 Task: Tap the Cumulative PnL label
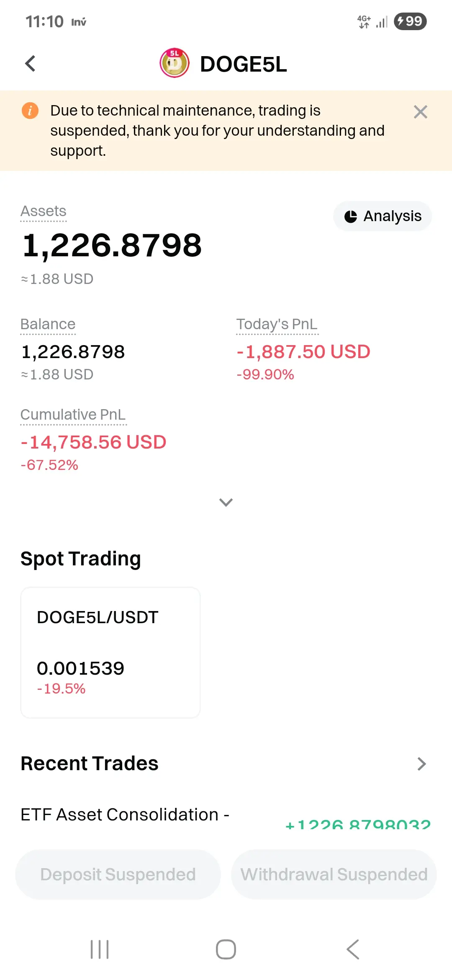click(x=73, y=415)
